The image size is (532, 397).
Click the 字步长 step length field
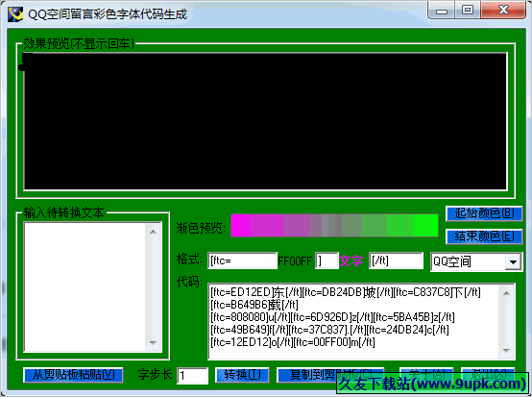[x=192, y=376]
